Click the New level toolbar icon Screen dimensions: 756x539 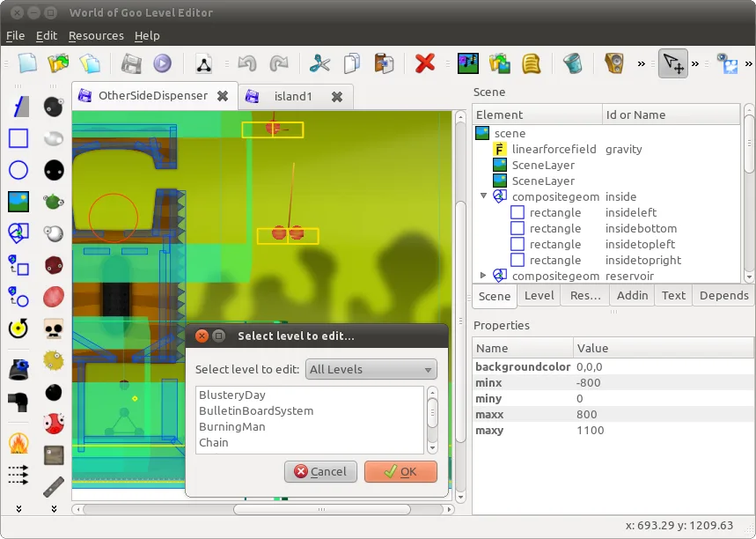click(x=27, y=63)
